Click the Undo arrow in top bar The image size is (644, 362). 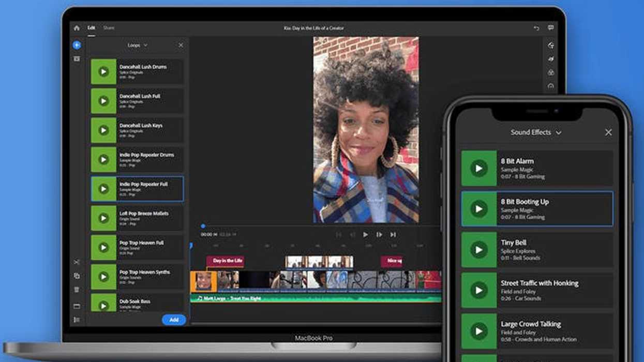[536, 28]
